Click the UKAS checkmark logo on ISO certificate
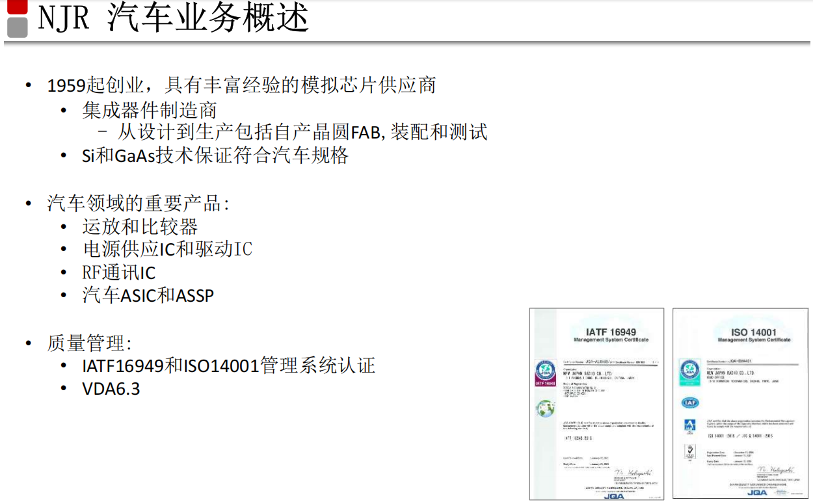The width and height of the screenshot is (813, 504). [689, 451]
